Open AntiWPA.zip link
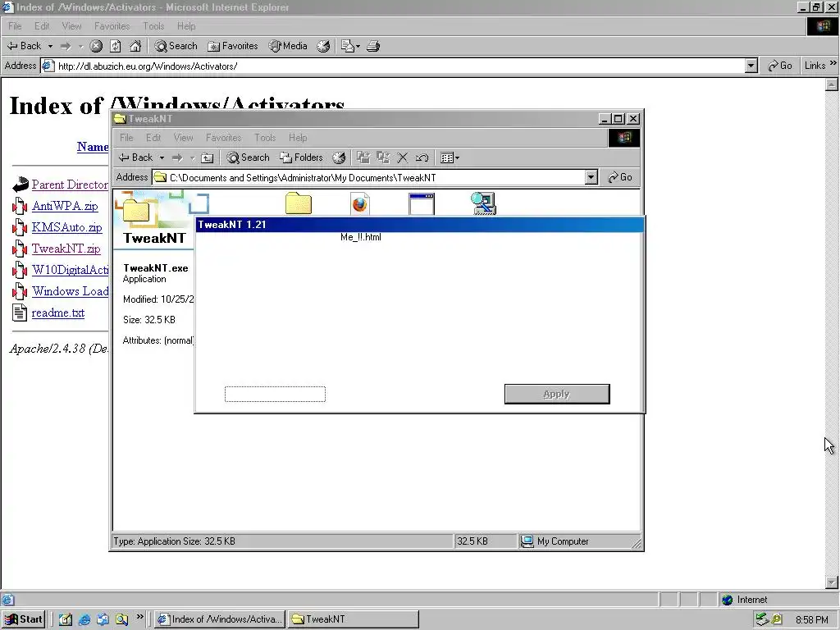This screenshot has width=840, height=630. coord(65,206)
